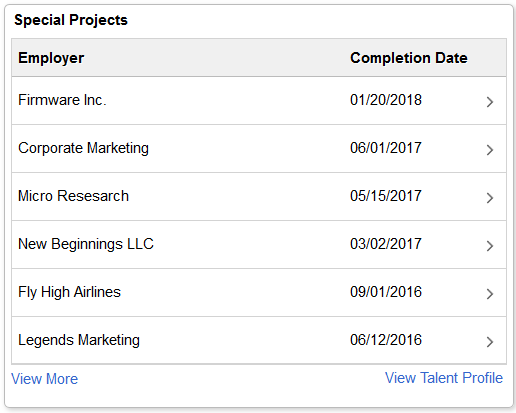Open chevron arrow for Micro Resesarch row

[489, 198]
